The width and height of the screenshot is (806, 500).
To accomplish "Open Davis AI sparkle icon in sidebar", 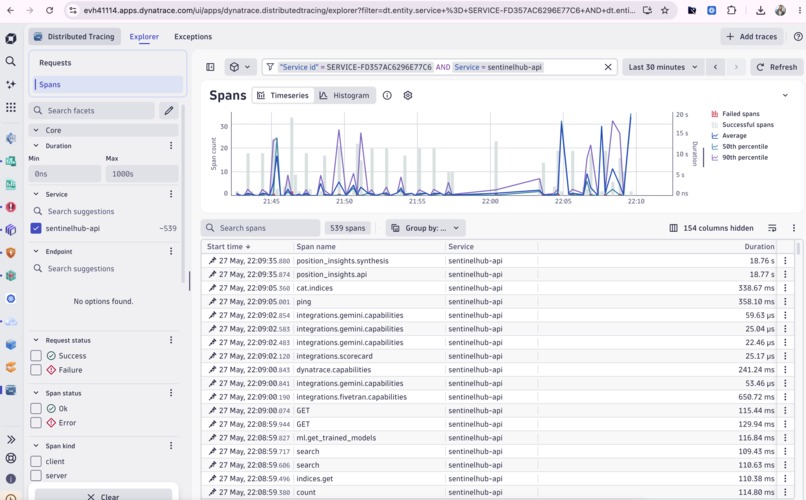I will (10, 84).
